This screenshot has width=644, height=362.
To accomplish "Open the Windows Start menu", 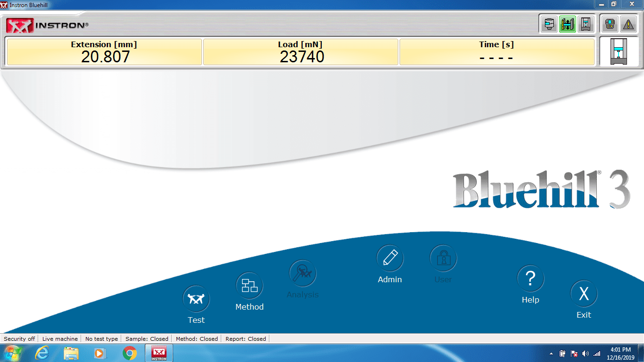I will tap(13, 353).
